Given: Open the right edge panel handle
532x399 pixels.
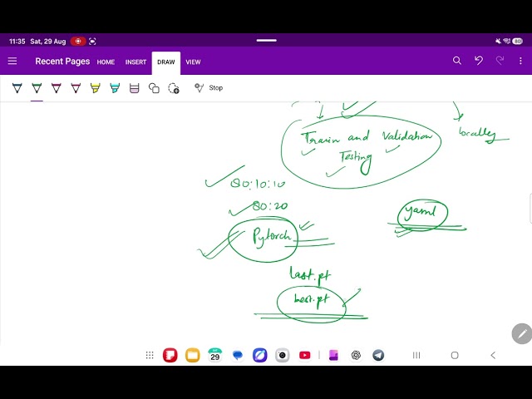Looking at the screenshot, I should (530, 209).
